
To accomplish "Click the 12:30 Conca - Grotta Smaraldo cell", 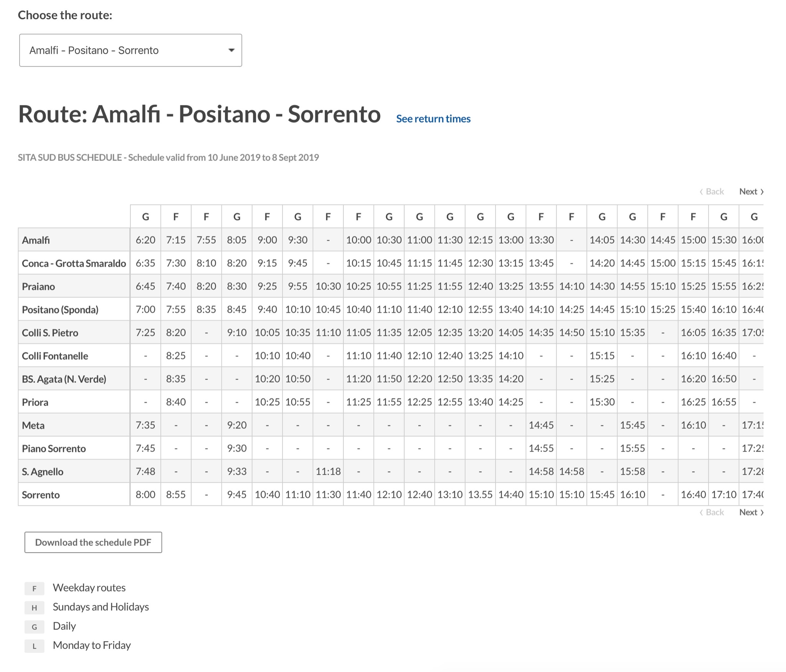I will tap(480, 263).
